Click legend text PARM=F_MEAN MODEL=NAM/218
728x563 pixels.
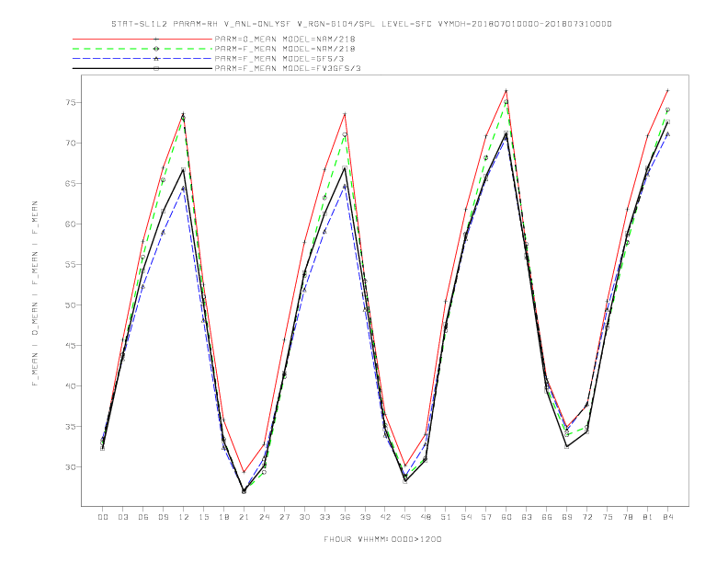pyautogui.click(x=285, y=49)
